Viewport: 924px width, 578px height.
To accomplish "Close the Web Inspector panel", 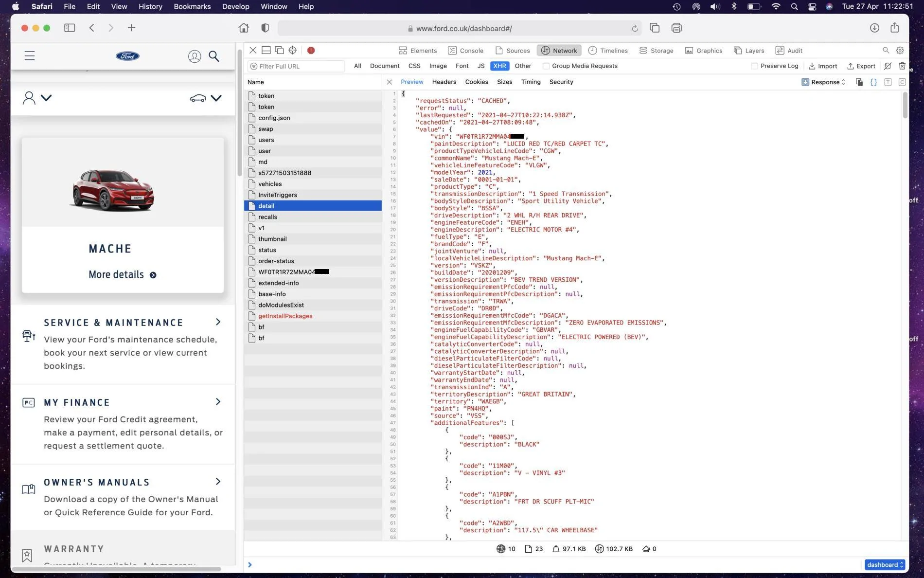I will (253, 50).
